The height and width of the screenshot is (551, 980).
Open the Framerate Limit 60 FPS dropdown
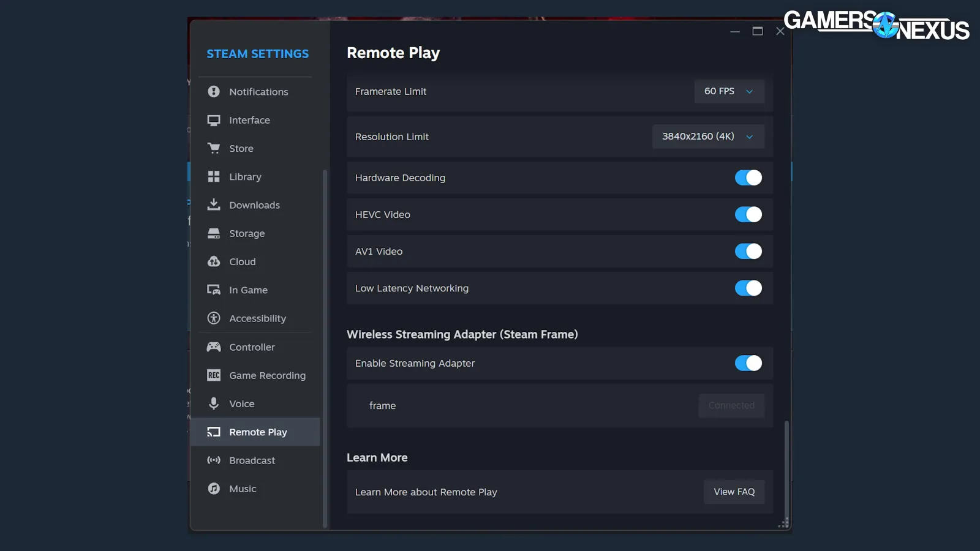click(729, 91)
